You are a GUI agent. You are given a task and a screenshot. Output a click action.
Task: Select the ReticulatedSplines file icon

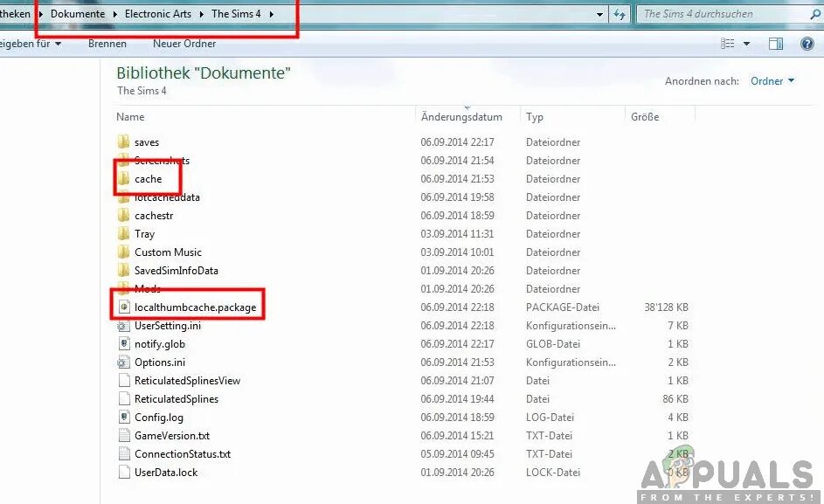tap(124, 399)
